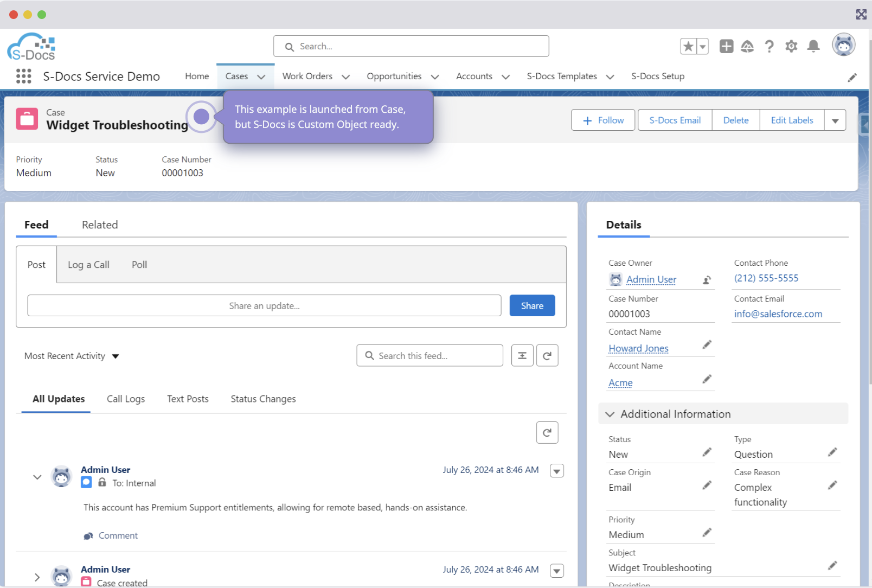Screen dimensions: 872x588
Task: Edit the Type field pencil
Action: 833,452
